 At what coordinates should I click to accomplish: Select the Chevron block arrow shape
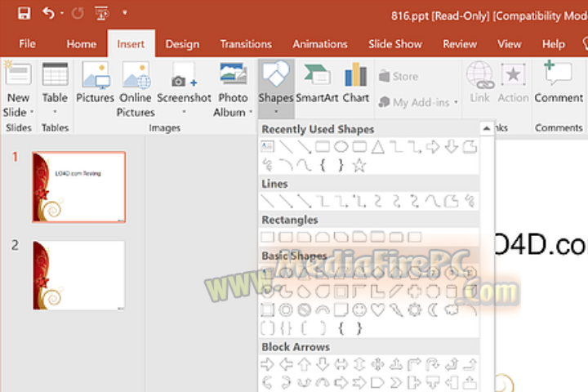[x=396, y=383]
